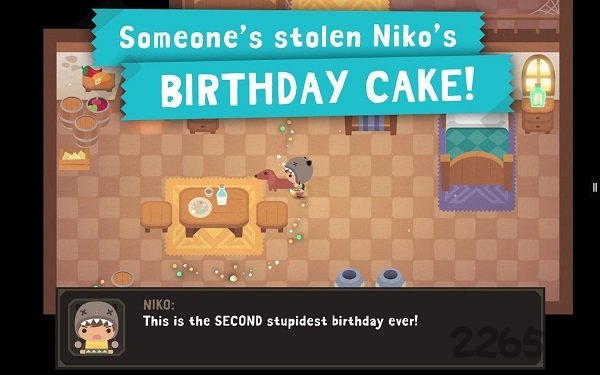Tap the left wooden stool by the table

[x=156, y=216]
